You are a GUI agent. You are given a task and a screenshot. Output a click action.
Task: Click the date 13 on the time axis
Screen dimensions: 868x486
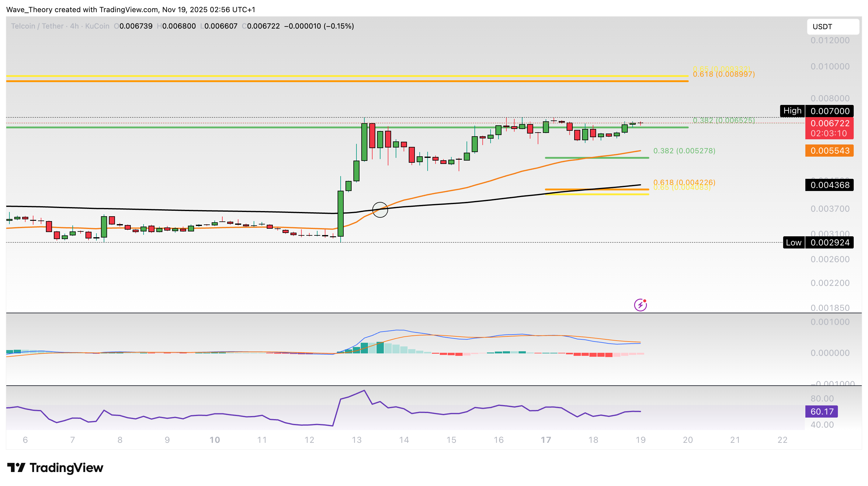click(356, 440)
